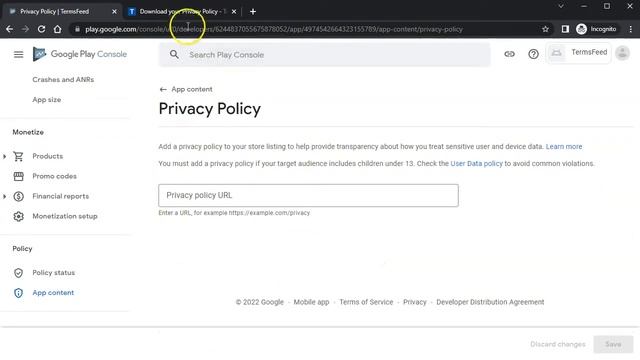Image resolution: width=640 pixels, height=360 pixels.
Task: Open the User Data policy link
Action: point(476,163)
